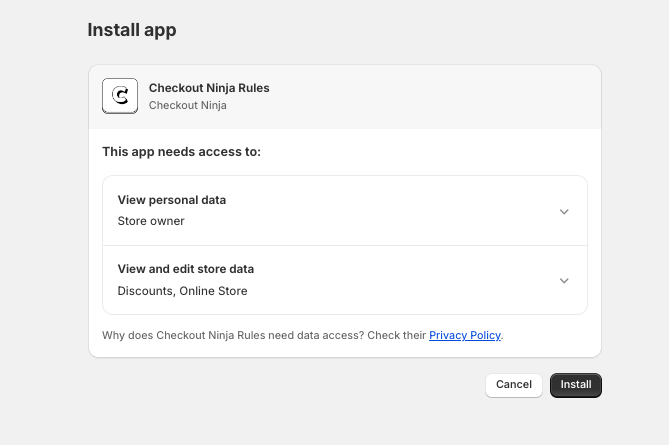Open the Privacy Policy link
Viewport: 669px width, 445px height.
pyautogui.click(x=465, y=336)
